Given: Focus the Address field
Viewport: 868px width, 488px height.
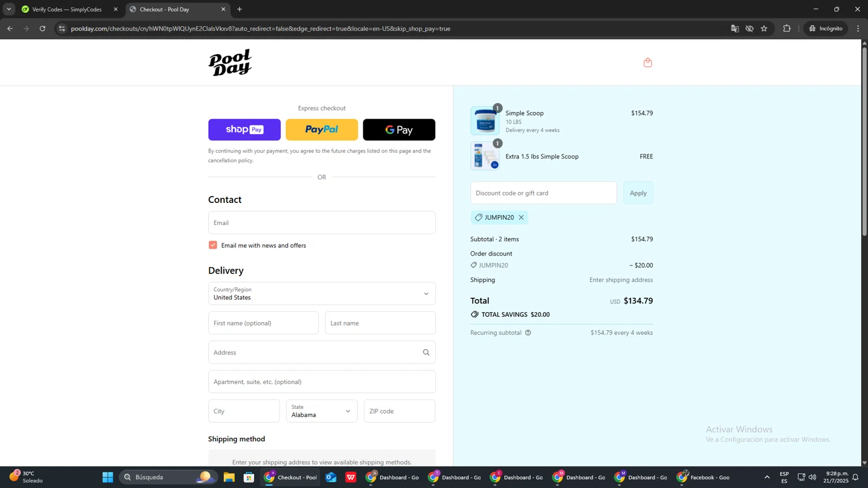Looking at the screenshot, I should [322, 352].
